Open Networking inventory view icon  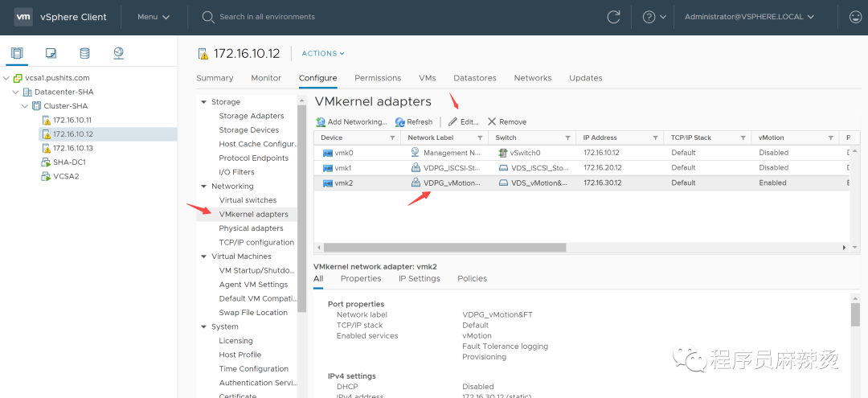(x=118, y=53)
